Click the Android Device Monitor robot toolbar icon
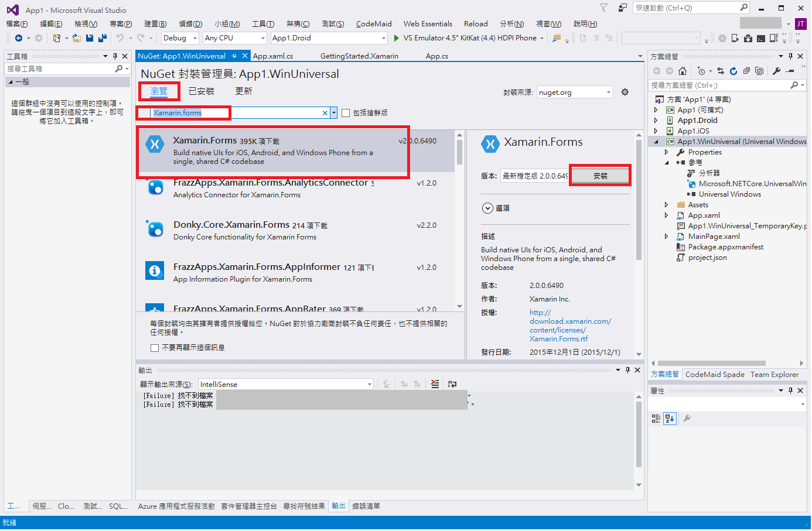Screen dimensions: 812x531 pyautogui.click(x=748, y=38)
